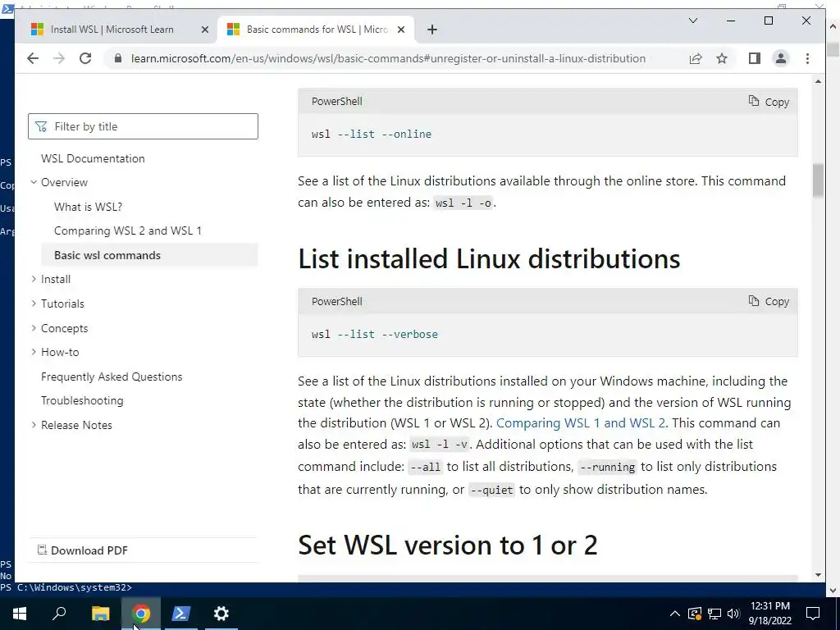
Task: Click the security warning tray icon
Action: pos(694,614)
